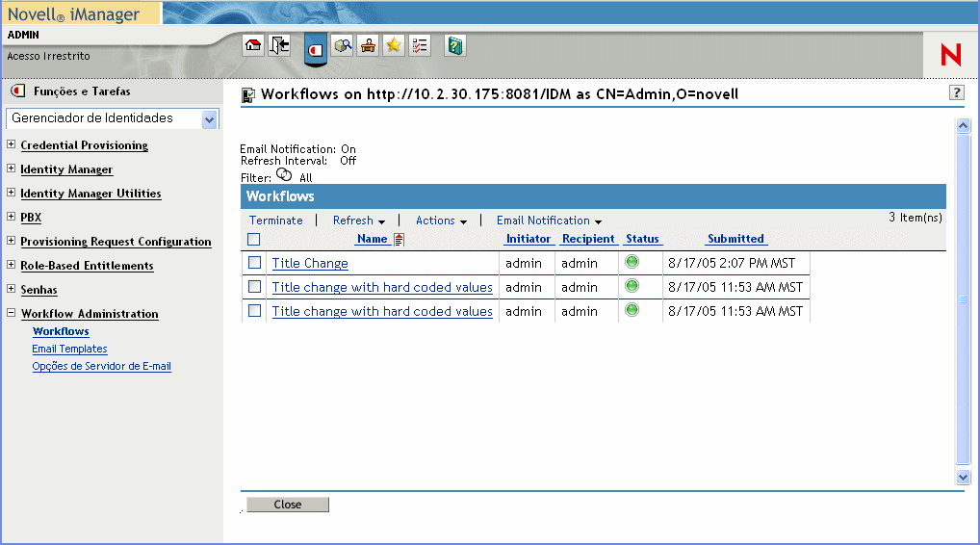Expand Provisioning Request Configuration category
980x545 pixels.
pyautogui.click(x=11, y=241)
